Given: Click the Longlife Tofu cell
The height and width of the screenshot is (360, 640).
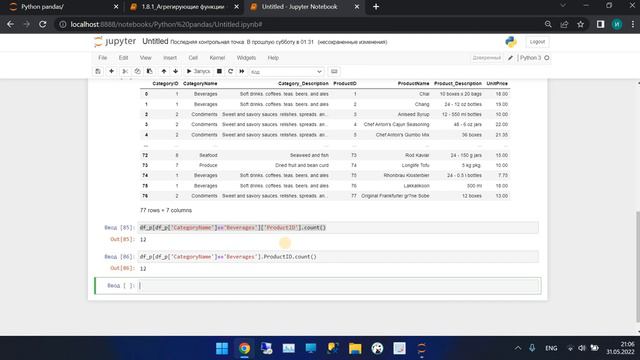Looking at the screenshot, I should point(415,165).
